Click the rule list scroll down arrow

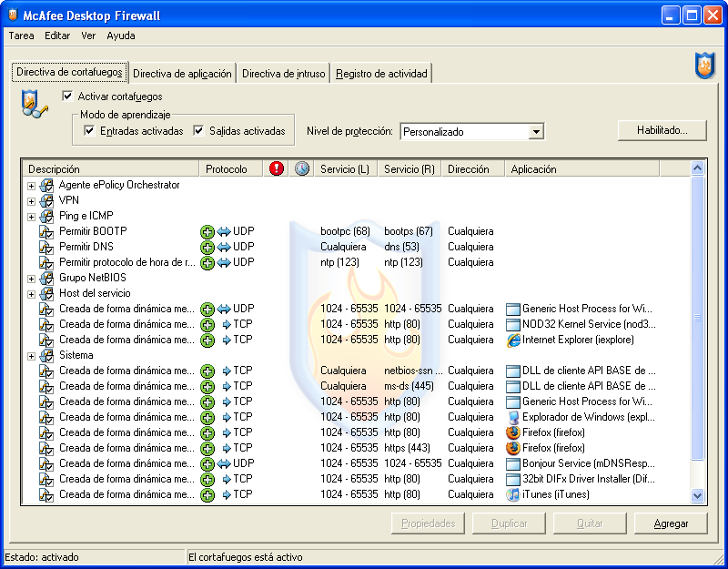pos(697,495)
